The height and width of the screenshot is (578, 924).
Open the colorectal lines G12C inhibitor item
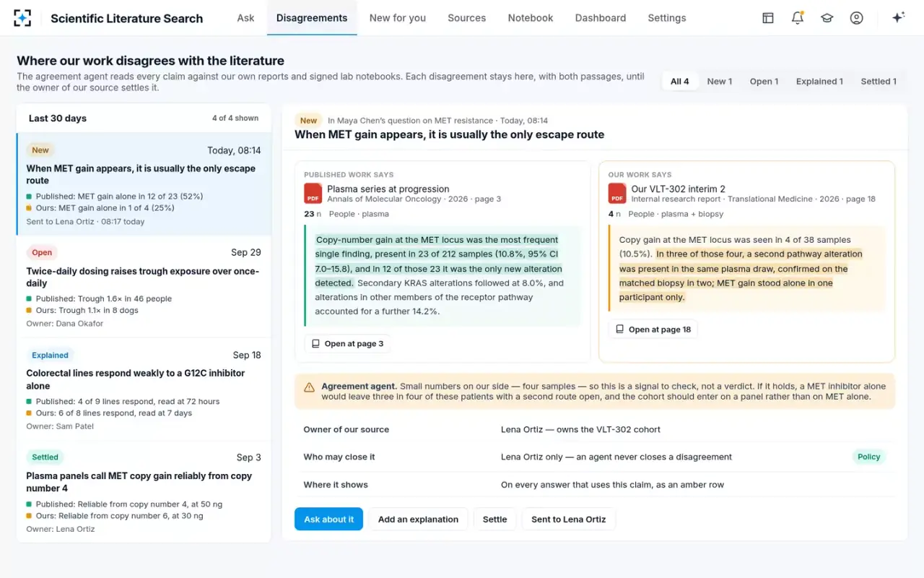coord(144,389)
